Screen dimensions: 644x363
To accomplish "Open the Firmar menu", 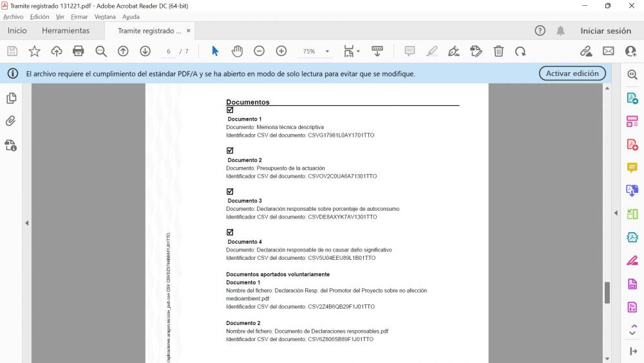I will point(79,17).
